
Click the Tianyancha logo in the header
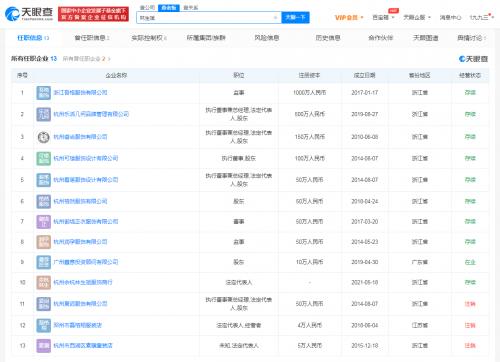[x=29, y=13]
